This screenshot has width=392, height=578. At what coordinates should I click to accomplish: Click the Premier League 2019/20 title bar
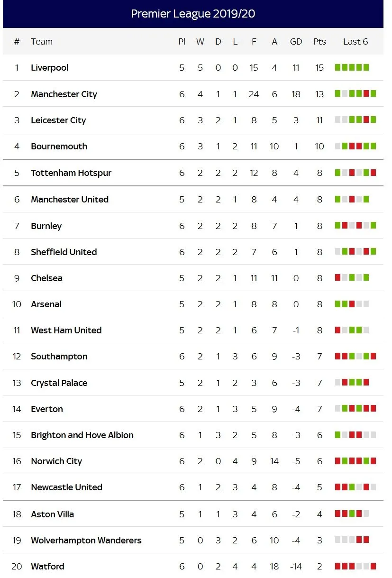pos(193,14)
